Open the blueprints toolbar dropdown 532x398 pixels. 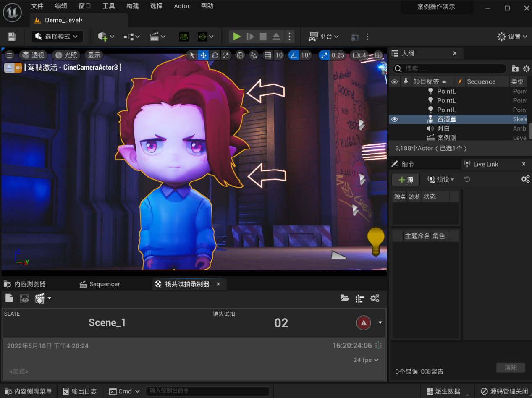point(131,37)
